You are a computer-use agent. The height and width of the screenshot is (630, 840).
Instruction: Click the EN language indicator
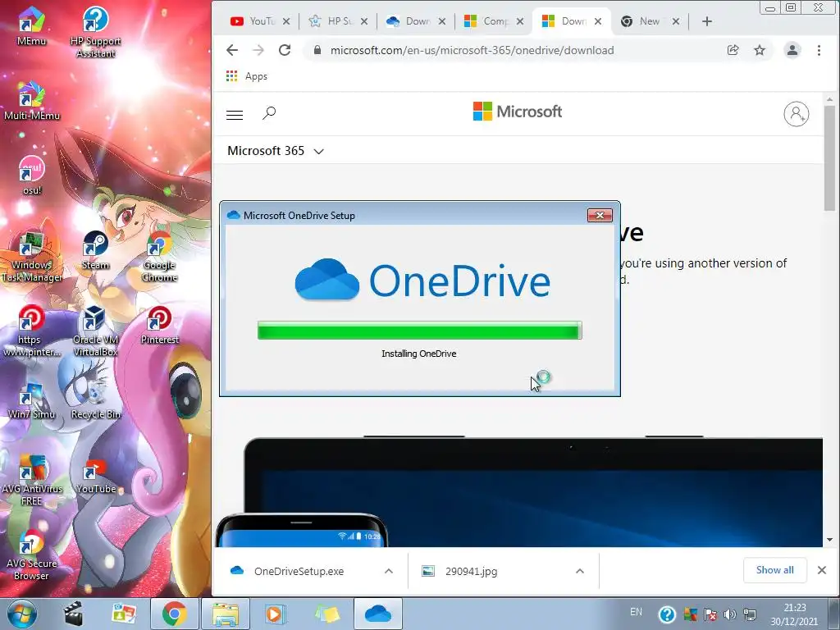coord(636,612)
